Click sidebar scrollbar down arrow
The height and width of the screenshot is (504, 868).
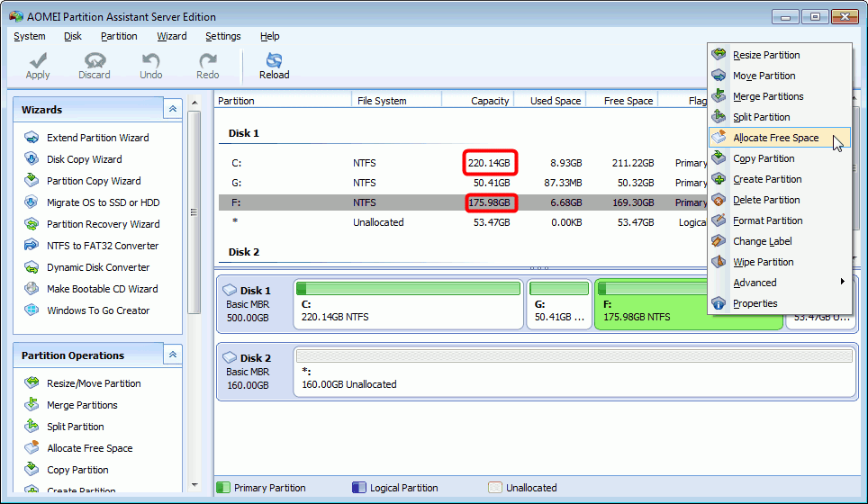(x=194, y=484)
